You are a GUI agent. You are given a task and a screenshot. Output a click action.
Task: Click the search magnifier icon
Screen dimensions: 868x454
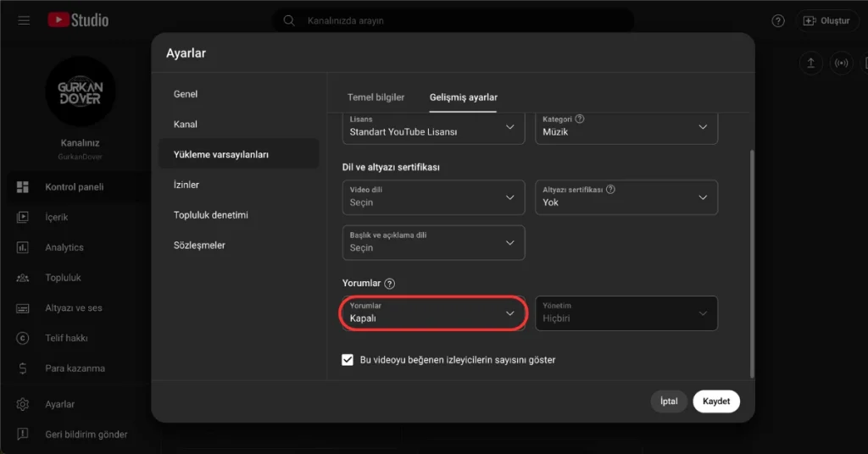(289, 20)
